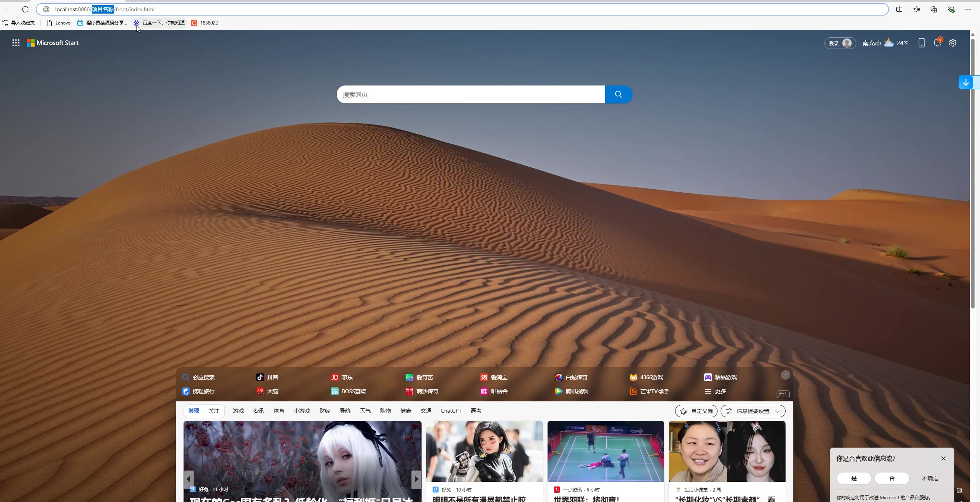
Task: Open the BOSS直聘 quick link
Action: pos(348,391)
